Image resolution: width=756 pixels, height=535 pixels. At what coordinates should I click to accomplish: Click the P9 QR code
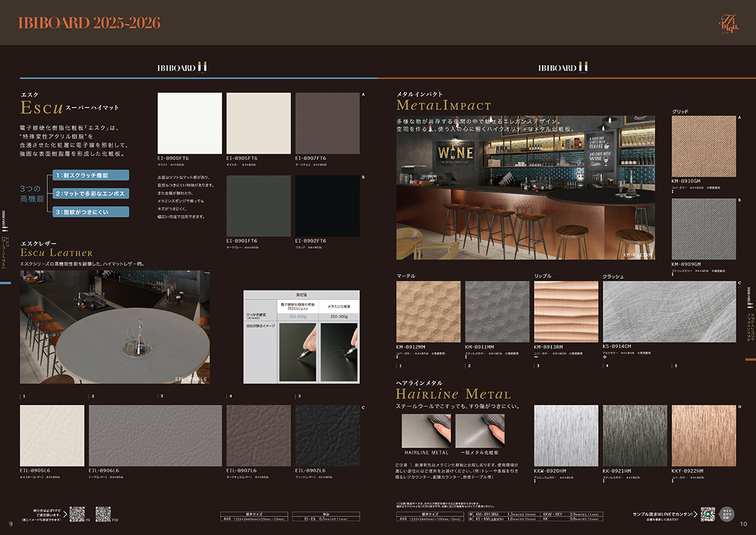point(77,514)
